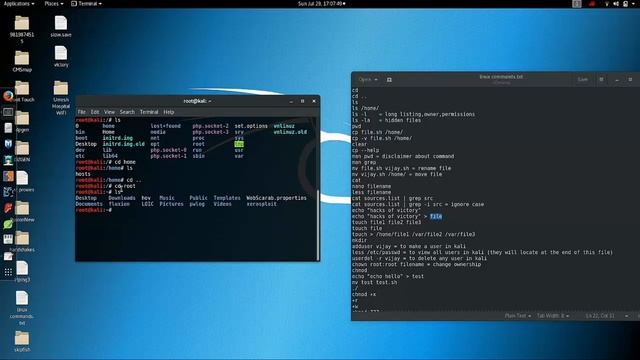
Task: Open the Places menu in top bar
Action: (53, 4)
